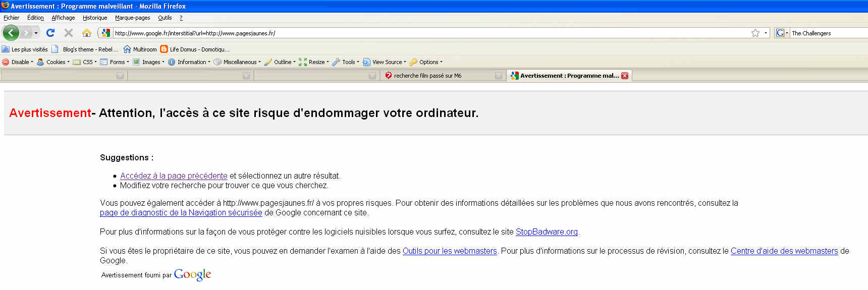The width and height of the screenshot is (868, 290).
Task: Click the blue Information icon
Action: 172,62
